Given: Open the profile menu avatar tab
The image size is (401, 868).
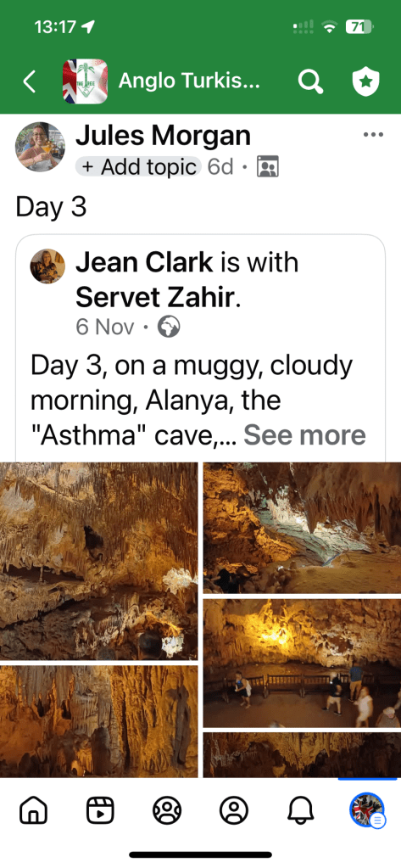Looking at the screenshot, I should pyautogui.click(x=367, y=810).
